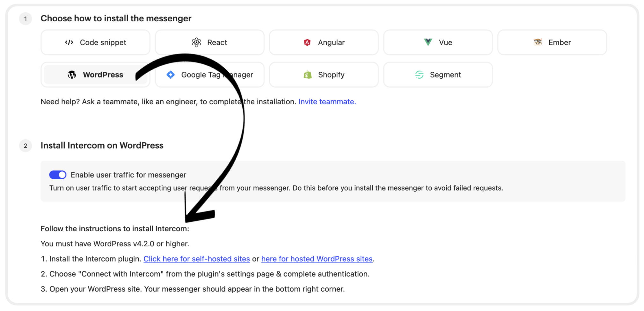Image resolution: width=644 pixels, height=311 pixels.
Task: Open the hosted WordPress sites link
Action: [x=317, y=259]
